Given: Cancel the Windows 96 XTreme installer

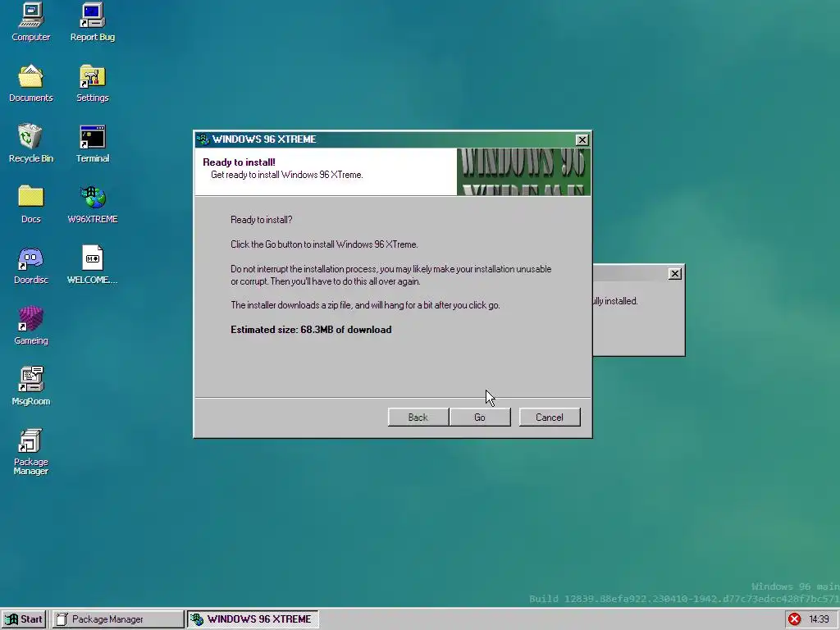Looking at the screenshot, I should (550, 418).
